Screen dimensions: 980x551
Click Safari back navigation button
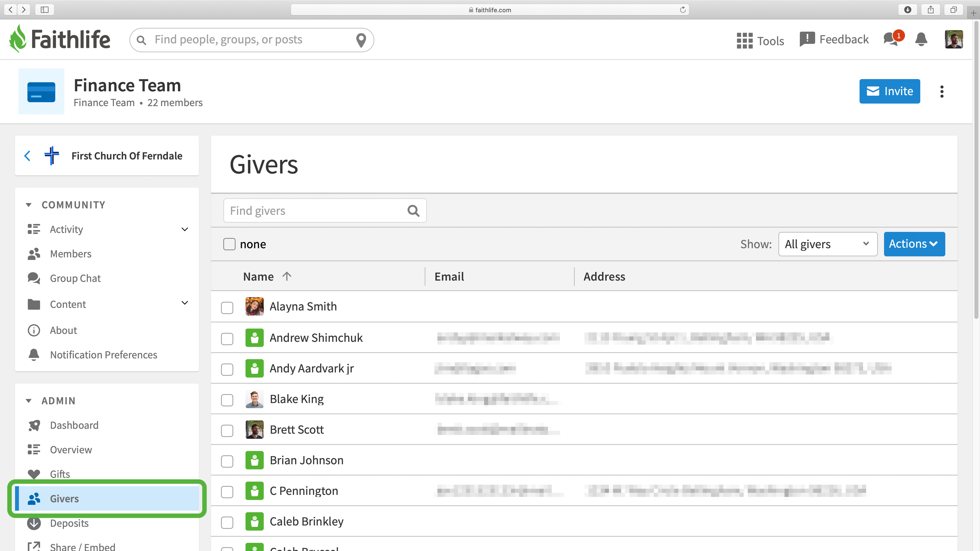click(11, 9)
